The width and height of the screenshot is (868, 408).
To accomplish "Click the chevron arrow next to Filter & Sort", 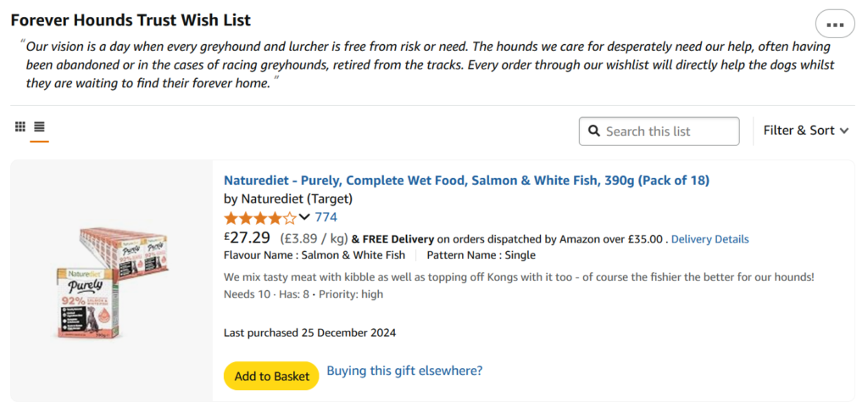I will (843, 131).
